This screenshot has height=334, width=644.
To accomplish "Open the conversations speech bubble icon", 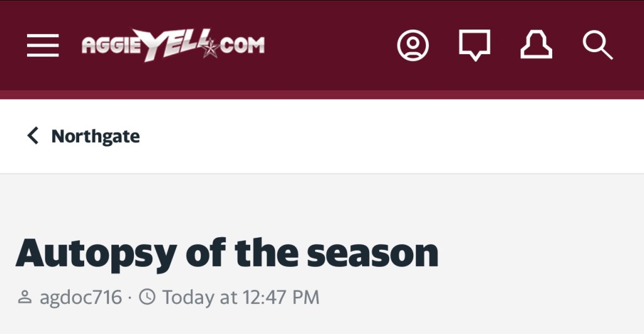I will pos(474,46).
